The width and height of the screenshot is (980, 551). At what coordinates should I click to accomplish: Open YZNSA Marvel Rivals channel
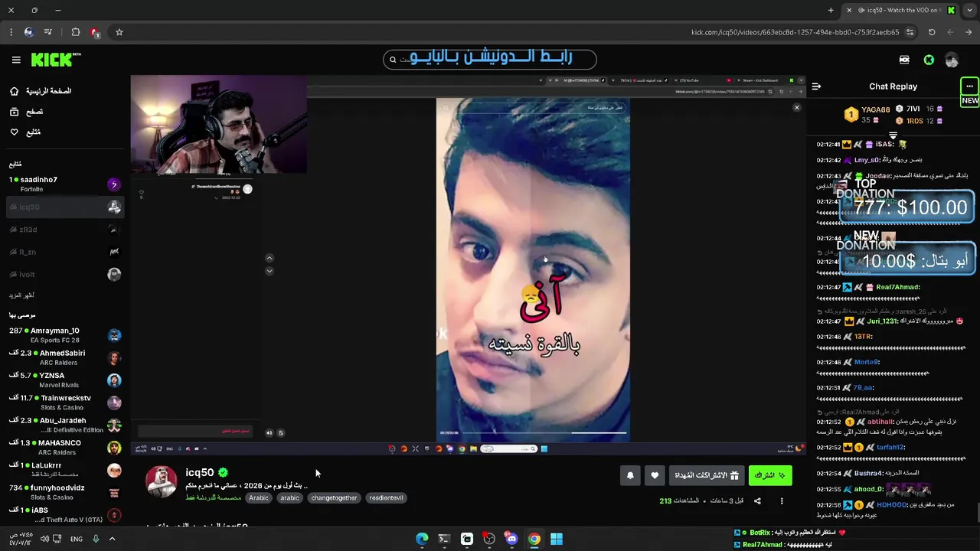(65, 380)
